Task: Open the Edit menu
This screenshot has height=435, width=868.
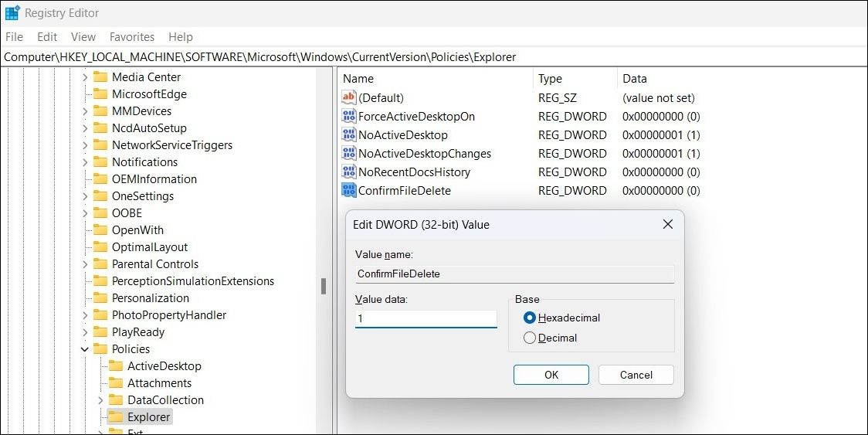Action: coord(47,37)
